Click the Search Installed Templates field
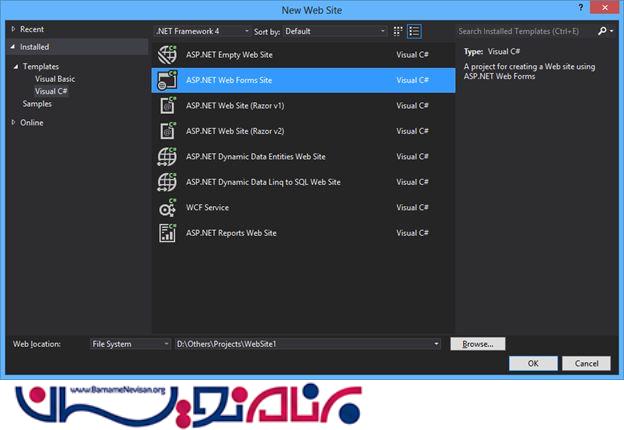This screenshot has width=624, height=430. pyautogui.click(x=526, y=31)
